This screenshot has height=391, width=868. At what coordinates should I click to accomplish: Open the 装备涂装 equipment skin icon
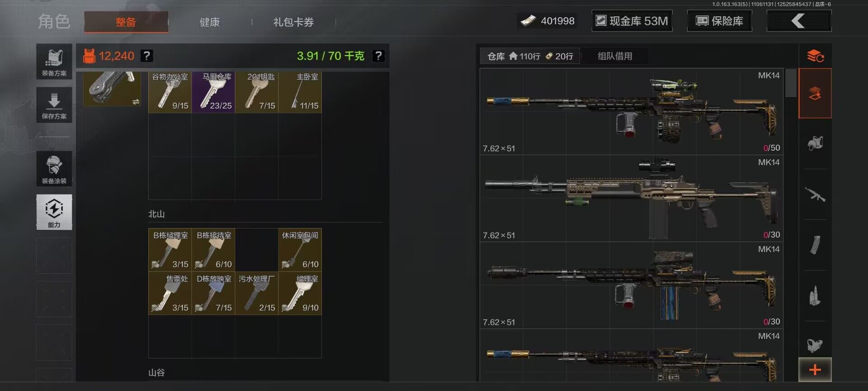[54, 169]
